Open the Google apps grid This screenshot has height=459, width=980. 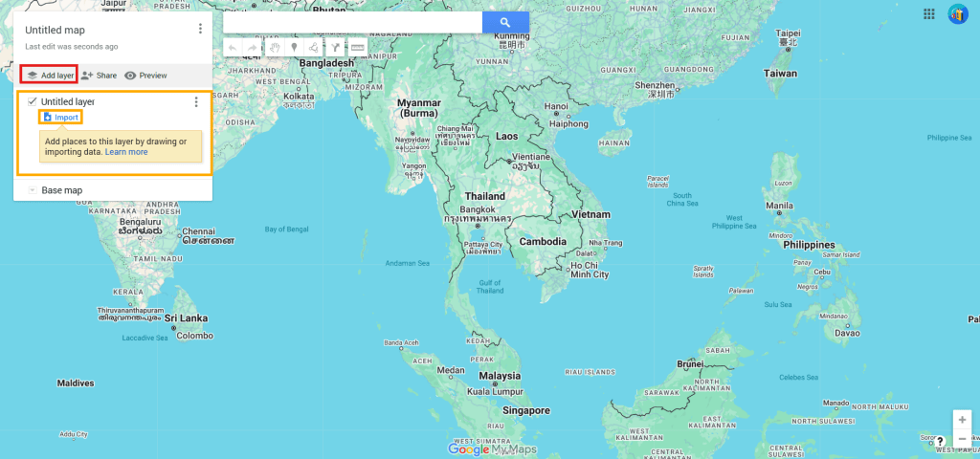click(x=928, y=14)
